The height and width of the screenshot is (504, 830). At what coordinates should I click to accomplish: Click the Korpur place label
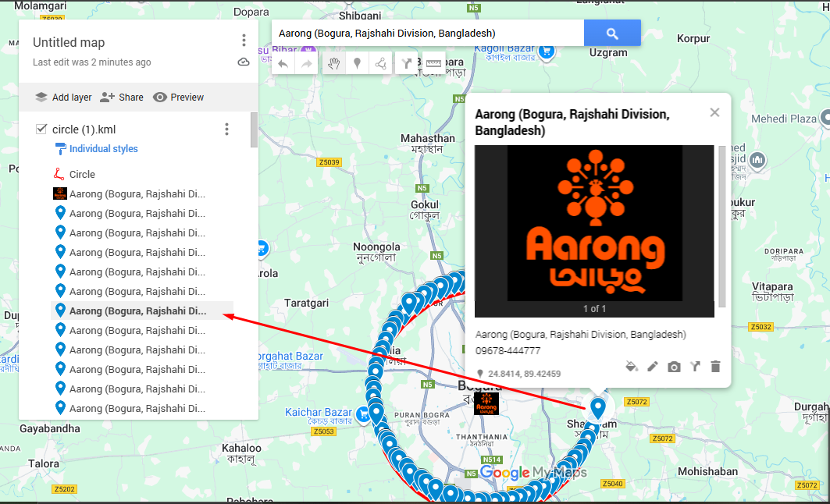coord(693,38)
